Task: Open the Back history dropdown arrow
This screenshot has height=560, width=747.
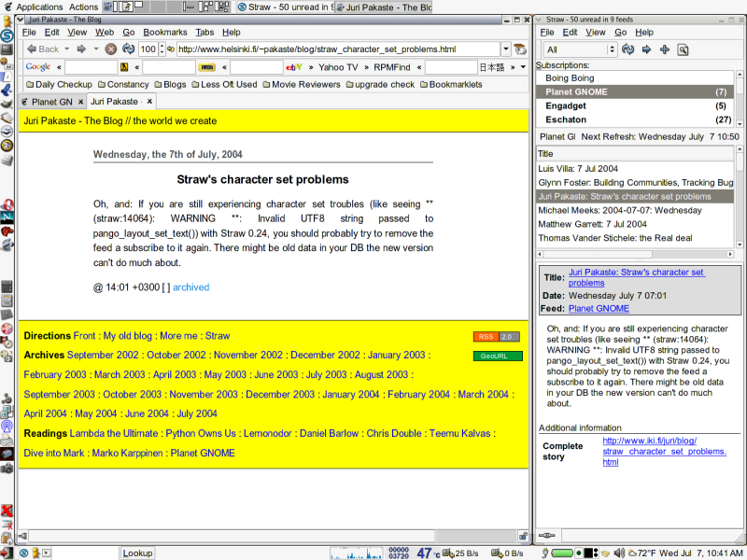Action: click(x=66, y=49)
